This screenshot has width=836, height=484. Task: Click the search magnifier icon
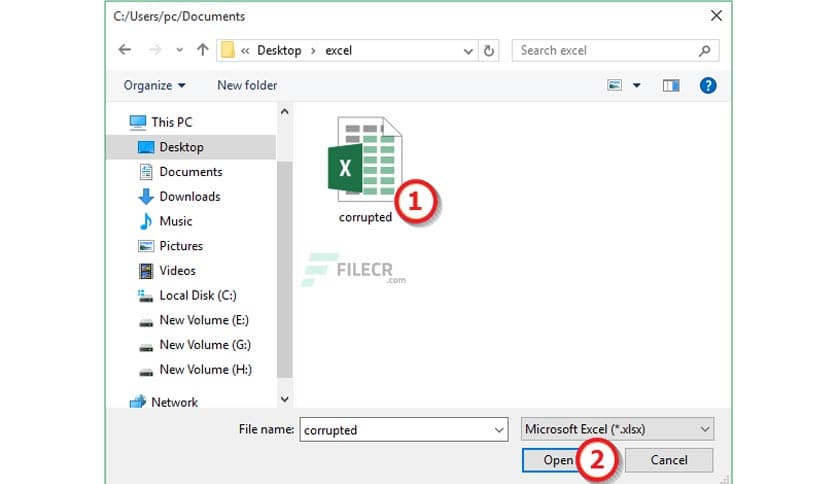(x=705, y=51)
